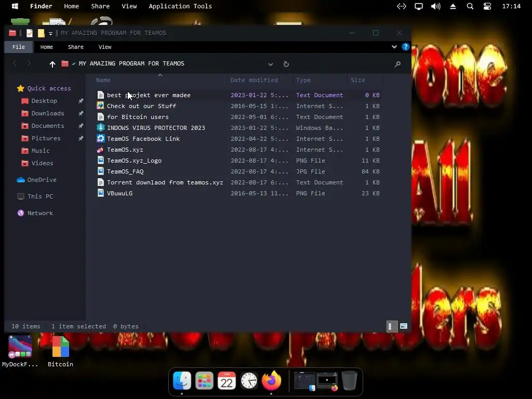Click the display monitor icon in menu bar
The width and height of the screenshot is (532, 399).
[419, 6]
